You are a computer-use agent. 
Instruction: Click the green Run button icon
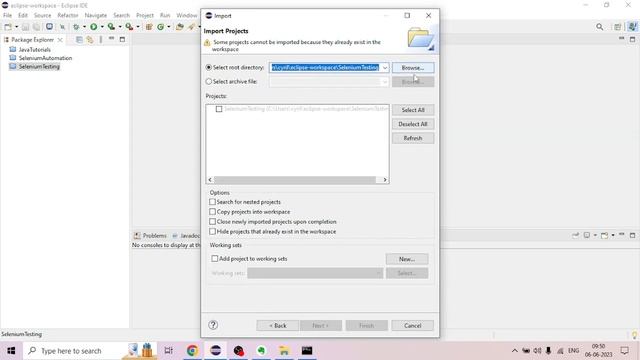(x=93, y=27)
